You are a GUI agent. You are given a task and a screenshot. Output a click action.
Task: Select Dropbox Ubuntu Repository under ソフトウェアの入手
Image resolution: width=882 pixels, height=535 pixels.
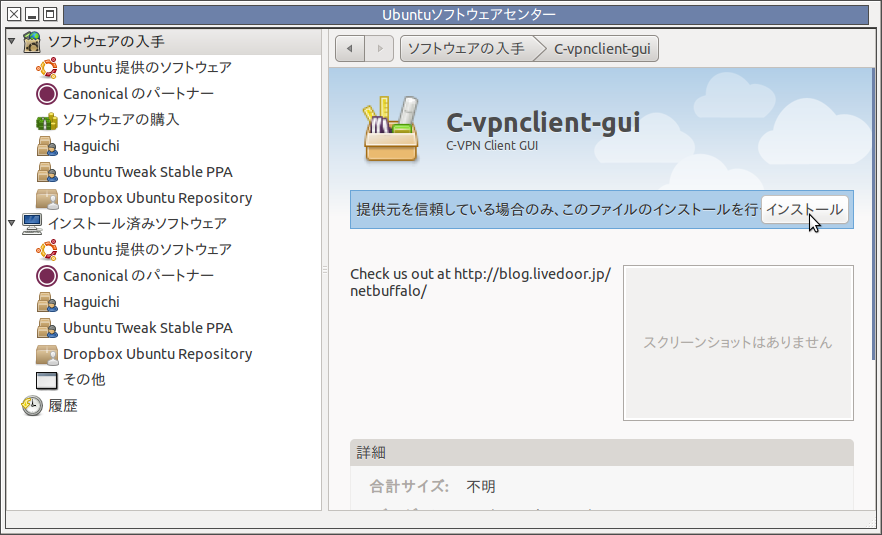point(158,198)
